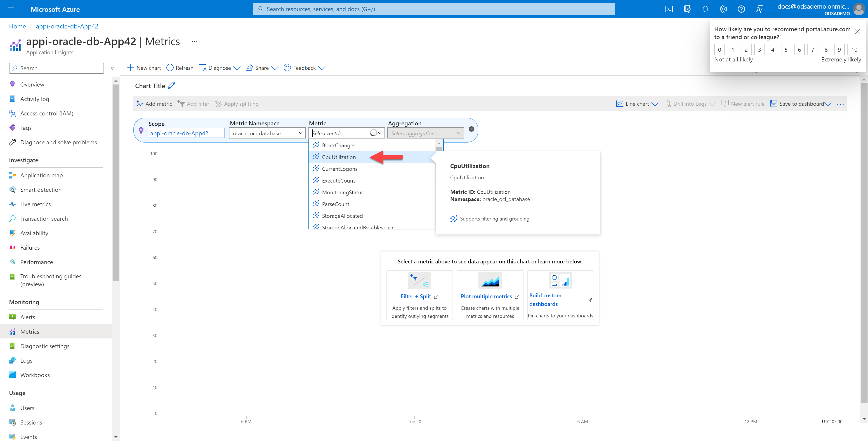The height and width of the screenshot is (441, 868).
Task: Open Save to dashboard dropdown
Action: point(801,104)
